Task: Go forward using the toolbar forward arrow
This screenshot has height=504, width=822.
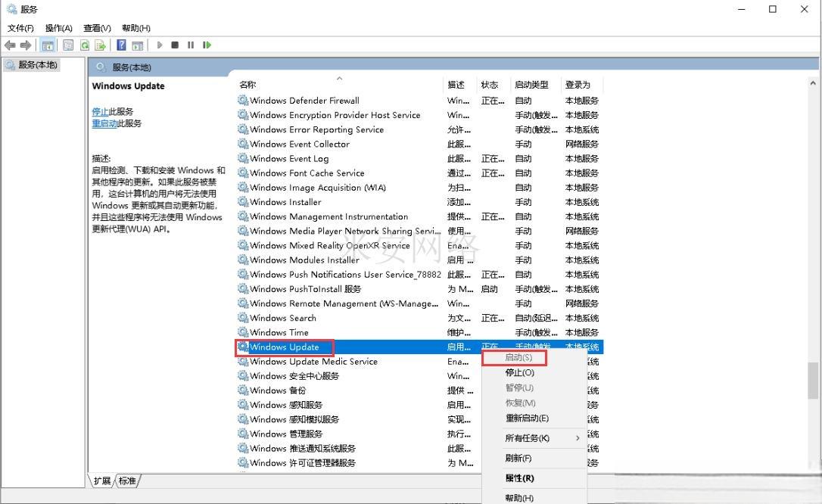Action: tap(26, 45)
